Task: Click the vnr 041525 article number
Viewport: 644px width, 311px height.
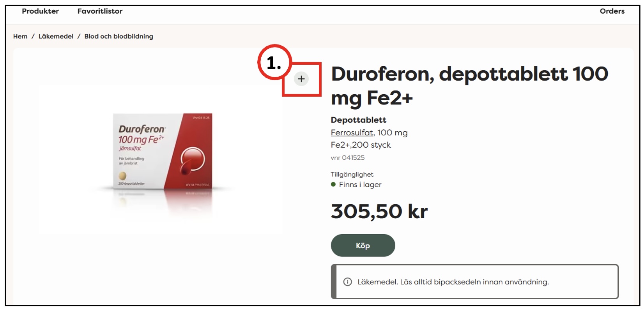Action: 348,157
